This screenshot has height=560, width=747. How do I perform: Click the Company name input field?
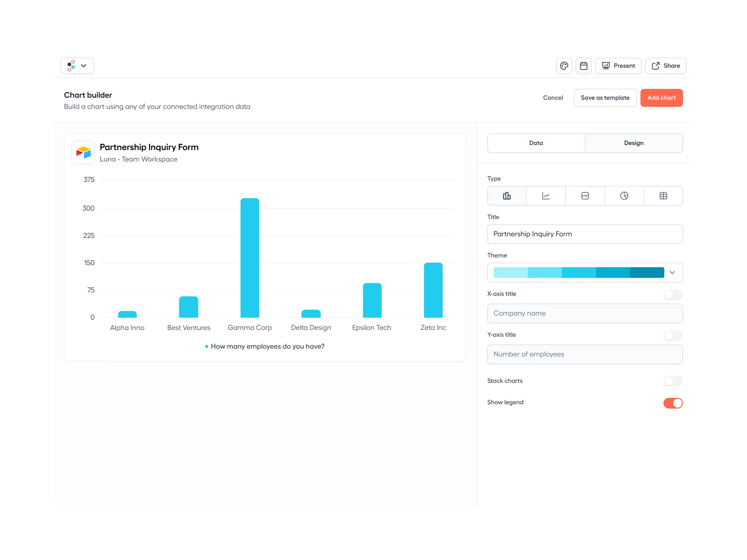click(x=585, y=314)
